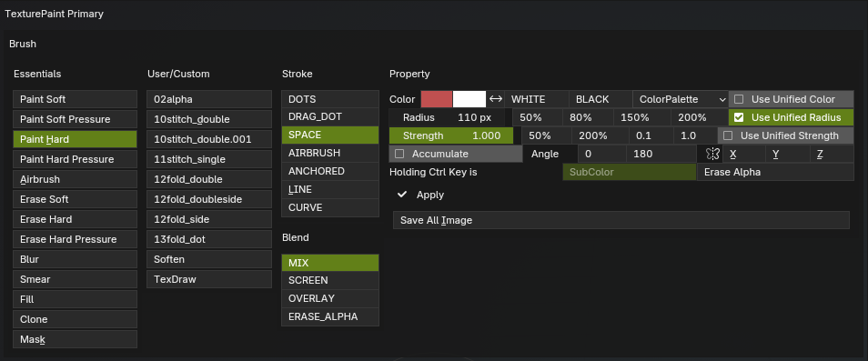Set stroke method to CURVE
The width and height of the screenshot is (868, 361).
pos(330,207)
